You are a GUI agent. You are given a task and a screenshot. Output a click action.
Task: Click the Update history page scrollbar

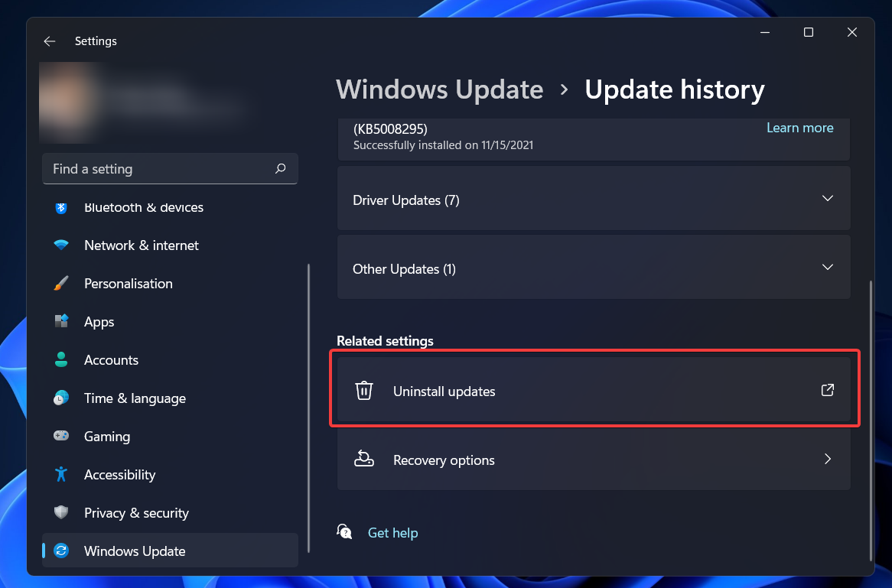coord(871,421)
